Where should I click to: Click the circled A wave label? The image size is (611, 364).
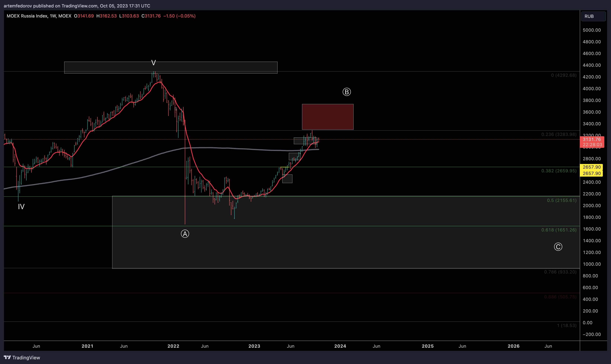(x=185, y=234)
